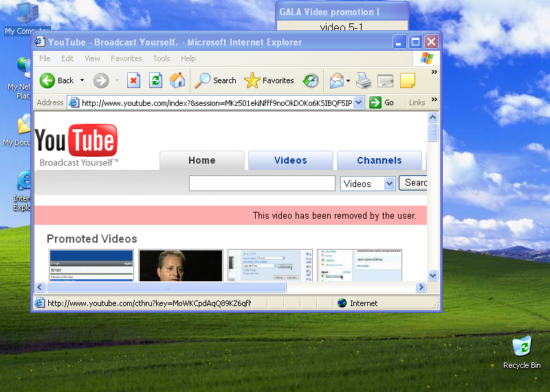550x392 pixels.
Task: Open the History clock icon
Action: click(311, 80)
